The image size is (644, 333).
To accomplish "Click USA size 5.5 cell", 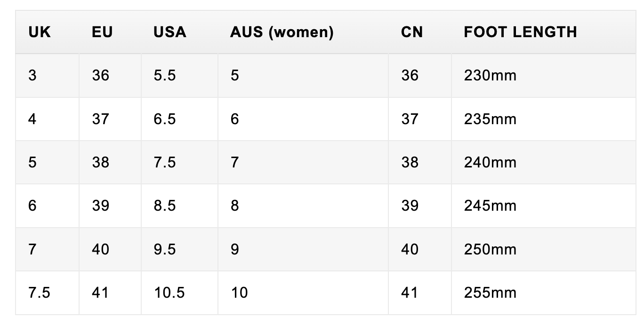I will tap(165, 75).
